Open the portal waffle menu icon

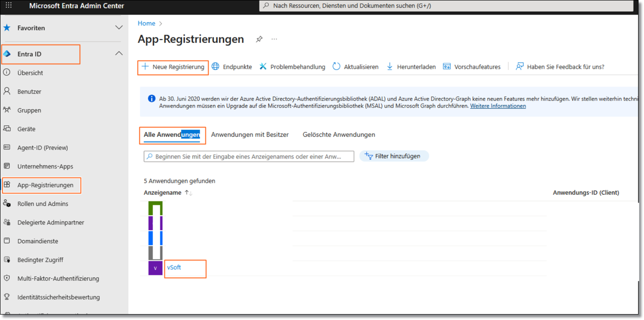tap(9, 6)
